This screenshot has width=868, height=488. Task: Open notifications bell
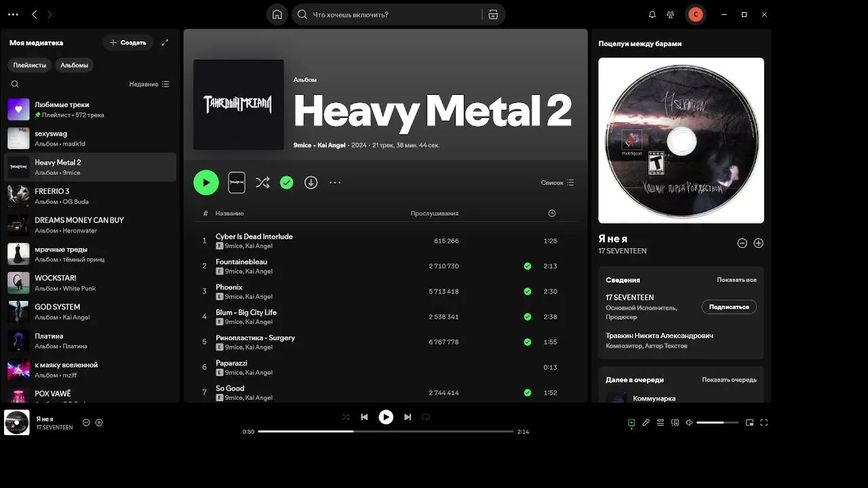tap(652, 14)
